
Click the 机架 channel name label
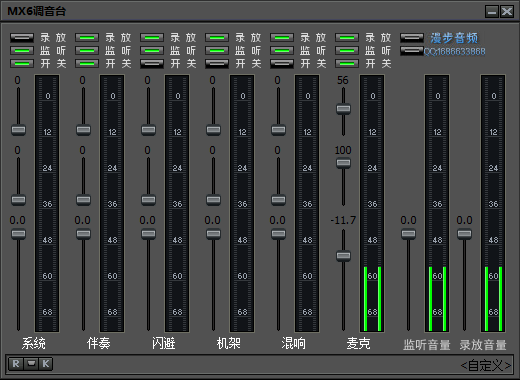coord(229,343)
